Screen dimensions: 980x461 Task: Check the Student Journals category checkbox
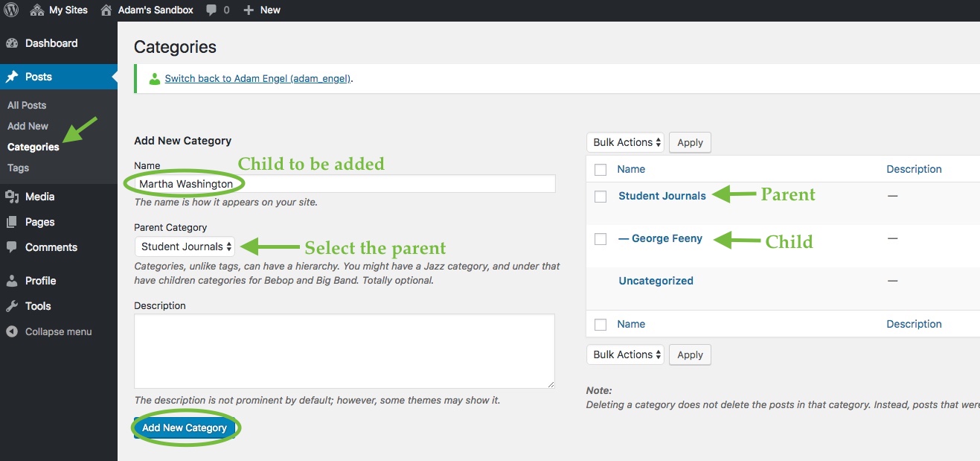[601, 197]
